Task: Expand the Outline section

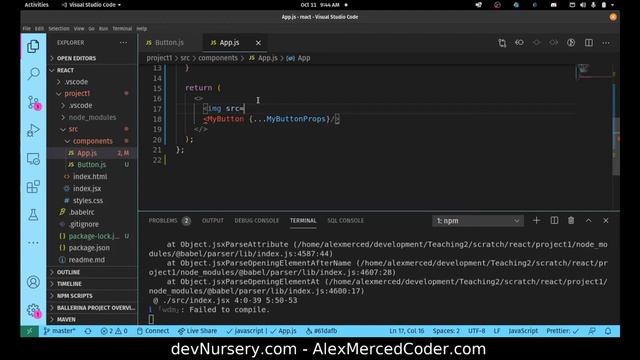Action: 93,272
